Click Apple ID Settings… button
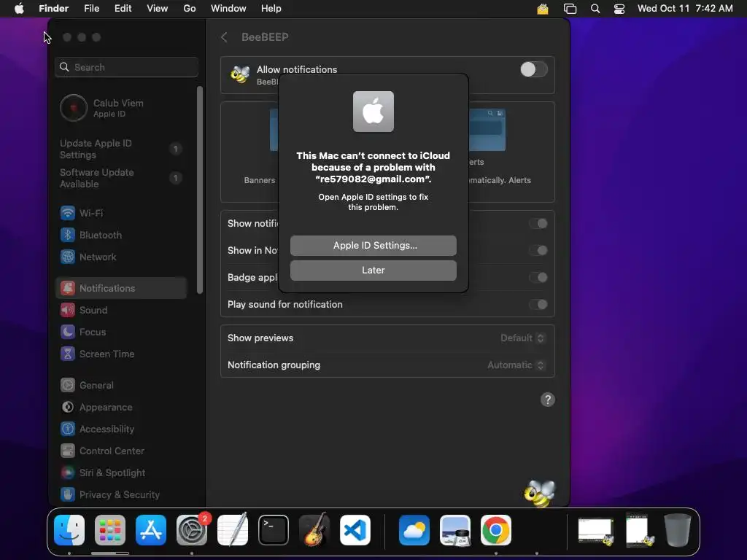Image resolution: width=747 pixels, height=560 pixels. click(x=373, y=246)
